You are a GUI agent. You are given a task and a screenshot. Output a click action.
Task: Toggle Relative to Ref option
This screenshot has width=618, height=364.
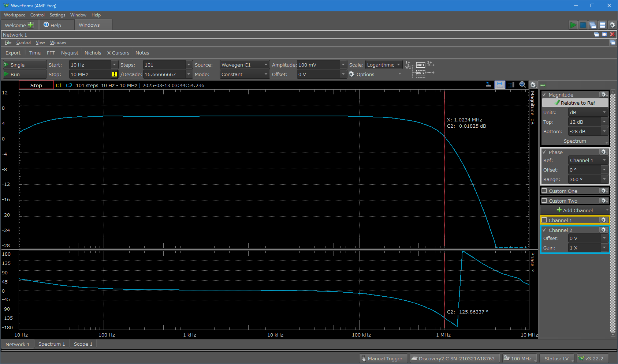point(575,103)
